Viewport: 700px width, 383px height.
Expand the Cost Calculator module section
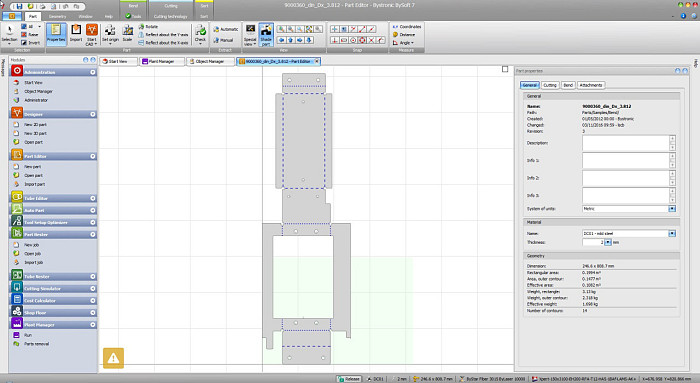point(93,301)
